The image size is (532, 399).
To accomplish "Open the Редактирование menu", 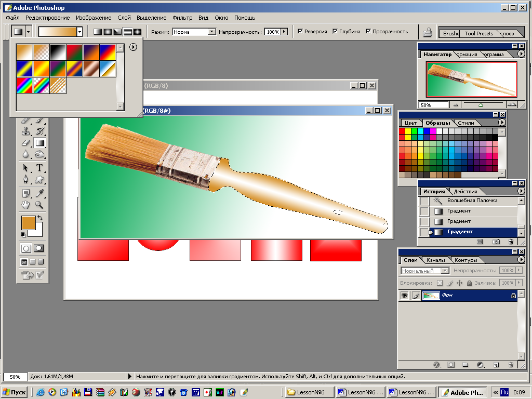I will pos(47,18).
